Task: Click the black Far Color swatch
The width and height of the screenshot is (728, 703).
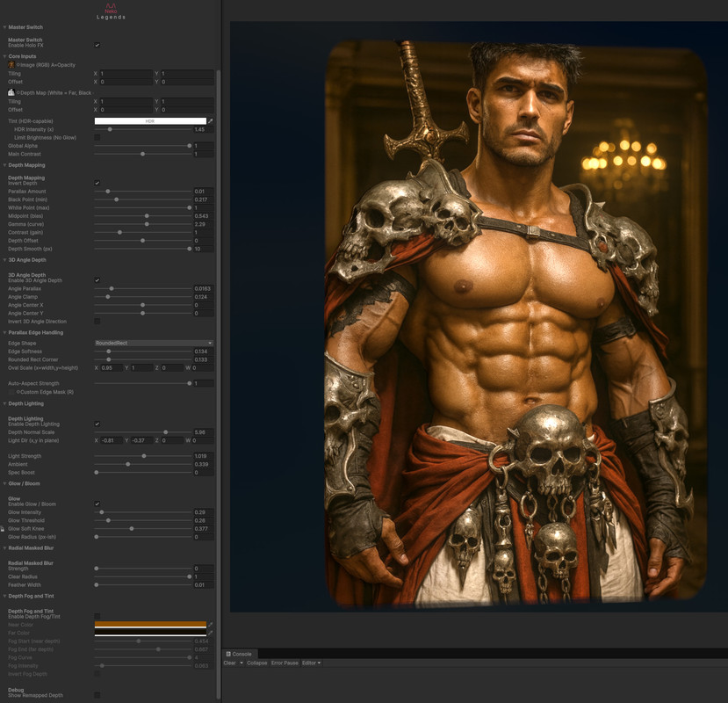Action: [x=150, y=633]
